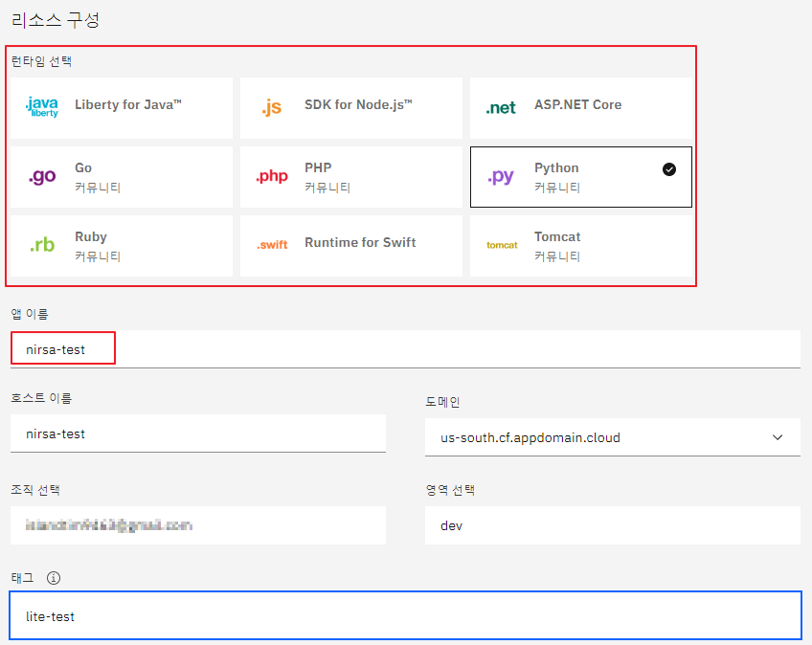812x645 pixels.
Task: Focus the 앱 이름 field nirsa-test
Action: click(405, 349)
